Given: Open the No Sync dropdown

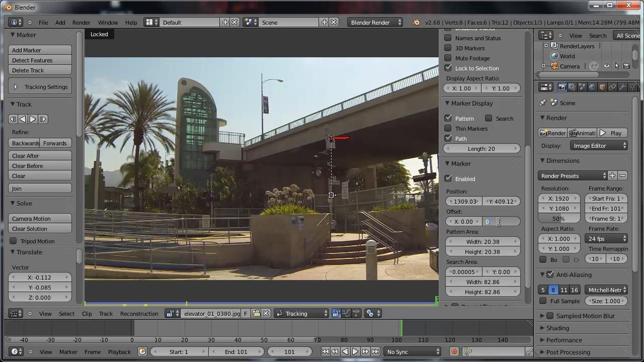Looking at the screenshot, I should pos(413,351).
